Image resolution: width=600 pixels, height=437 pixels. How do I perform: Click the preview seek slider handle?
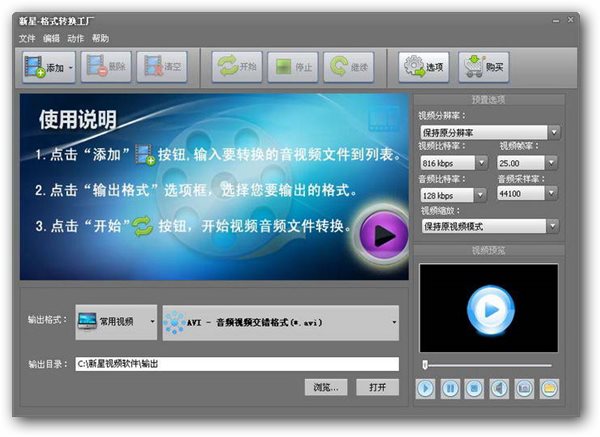click(x=425, y=365)
